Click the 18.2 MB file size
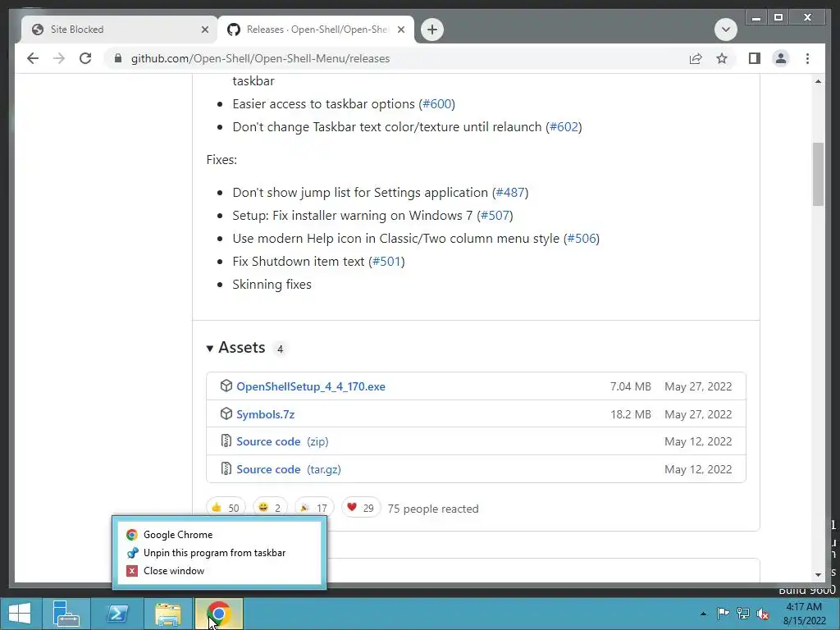 tap(631, 414)
